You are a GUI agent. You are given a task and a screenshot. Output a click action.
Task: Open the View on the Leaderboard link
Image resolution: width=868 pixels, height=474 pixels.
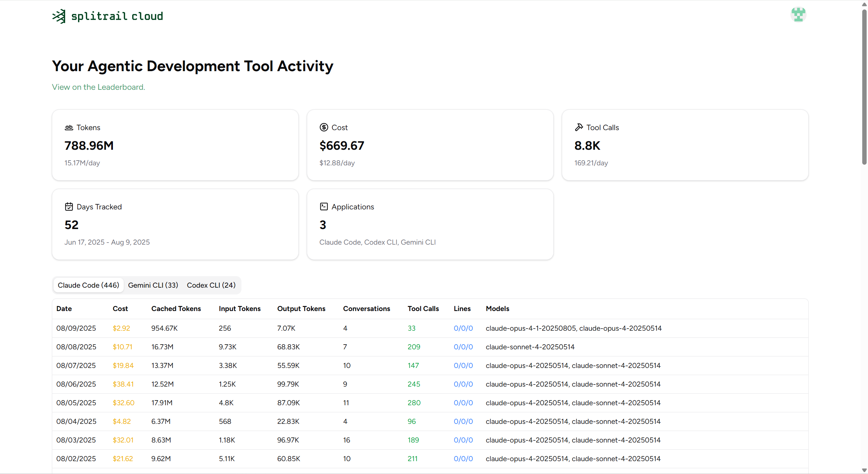point(98,87)
